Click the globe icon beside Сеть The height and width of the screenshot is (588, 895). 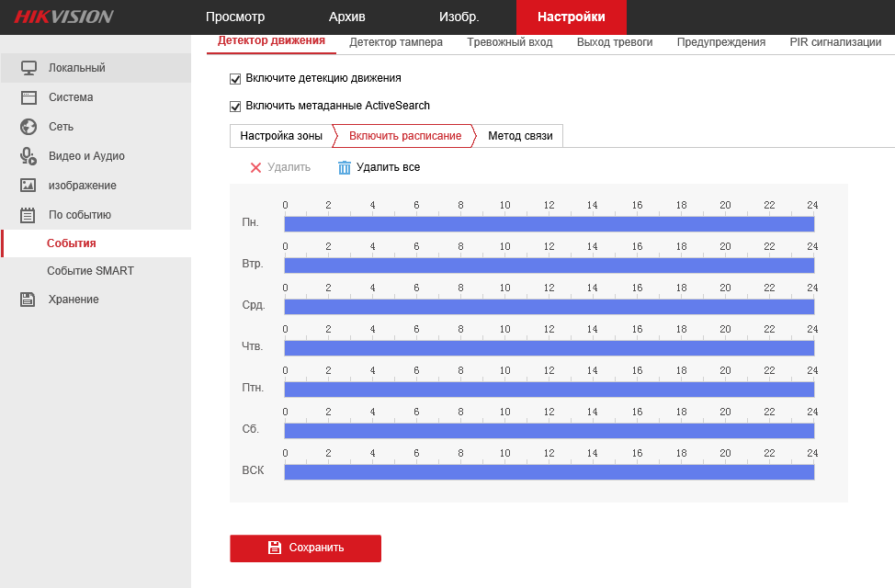click(28, 127)
